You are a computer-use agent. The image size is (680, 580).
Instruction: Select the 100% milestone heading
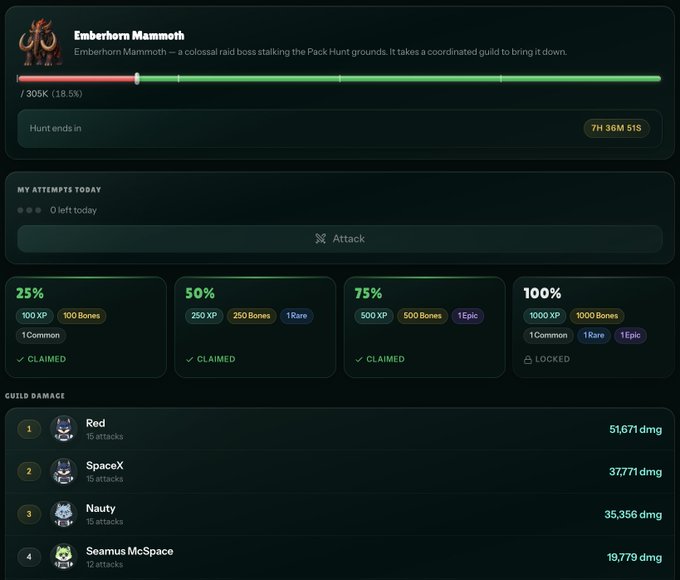(542, 293)
